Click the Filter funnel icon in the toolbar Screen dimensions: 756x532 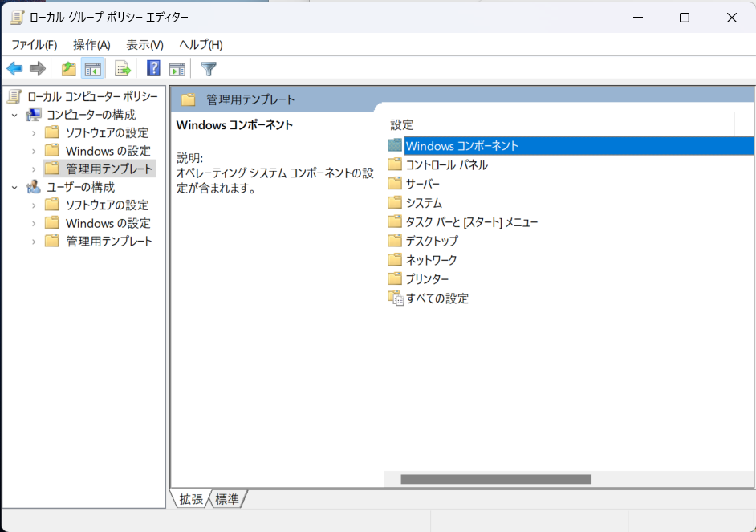click(208, 67)
